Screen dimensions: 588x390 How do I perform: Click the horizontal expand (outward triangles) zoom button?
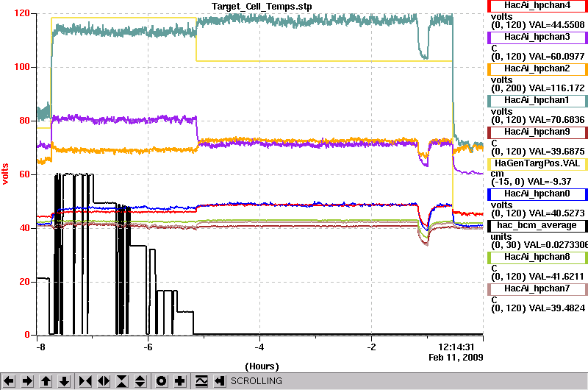pos(104,381)
